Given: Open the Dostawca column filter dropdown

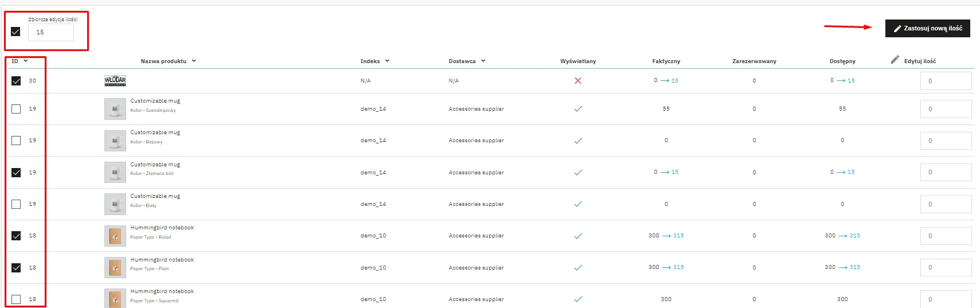Looking at the screenshot, I should (483, 61).
